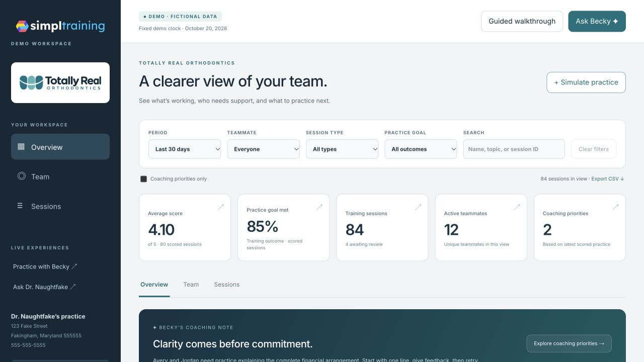
Task: Open the Session type dropdown
Action: tap(342, 149)
